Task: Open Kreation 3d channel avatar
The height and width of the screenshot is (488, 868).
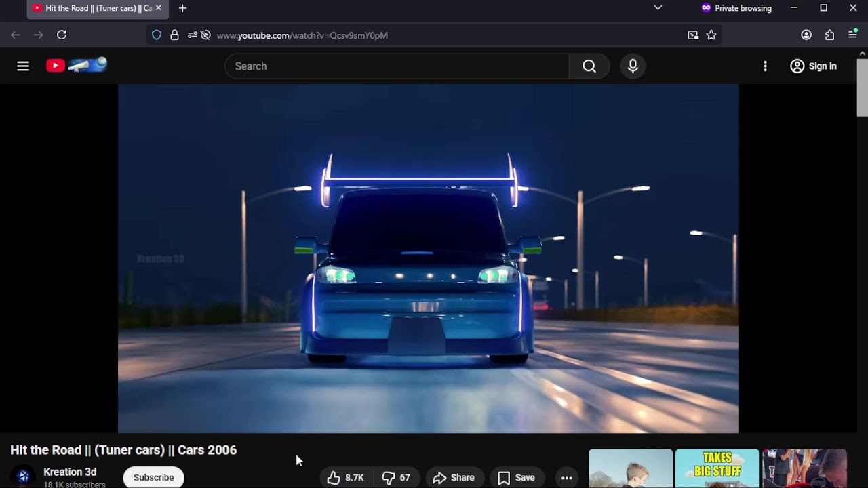Action: coord(23,476)
